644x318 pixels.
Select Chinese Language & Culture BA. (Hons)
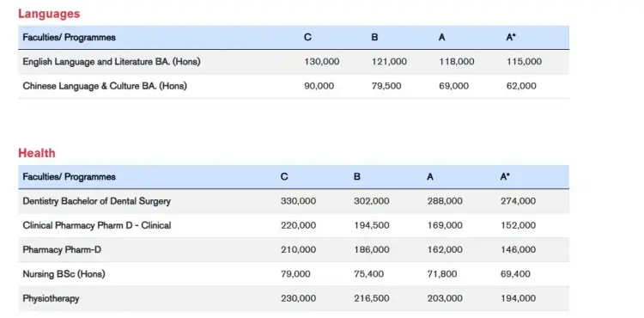(105, 86)
